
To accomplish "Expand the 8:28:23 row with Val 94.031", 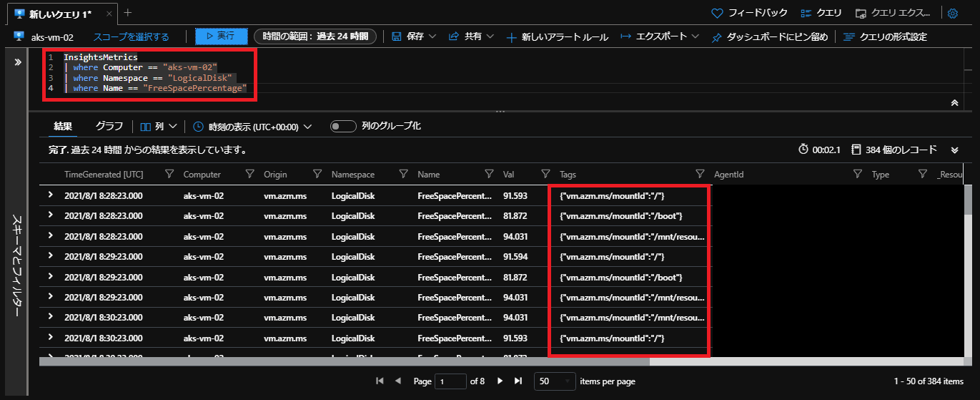I will 51,235.
